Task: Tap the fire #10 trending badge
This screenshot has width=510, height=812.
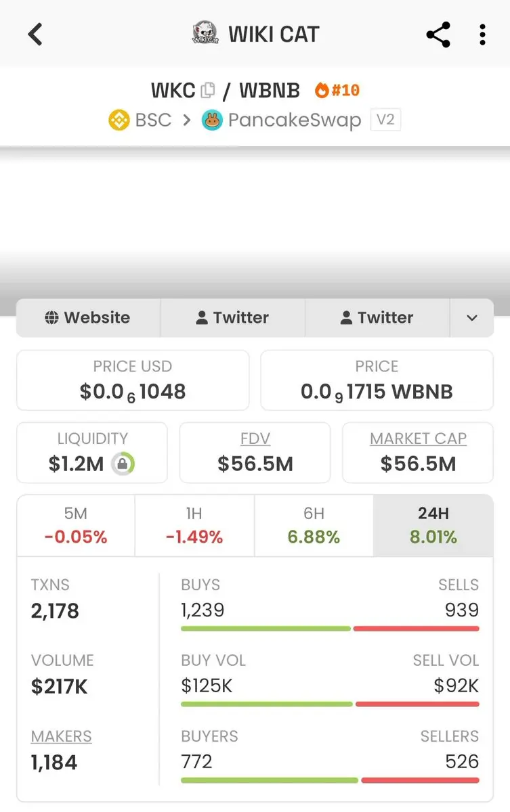Action: point(337,90)
